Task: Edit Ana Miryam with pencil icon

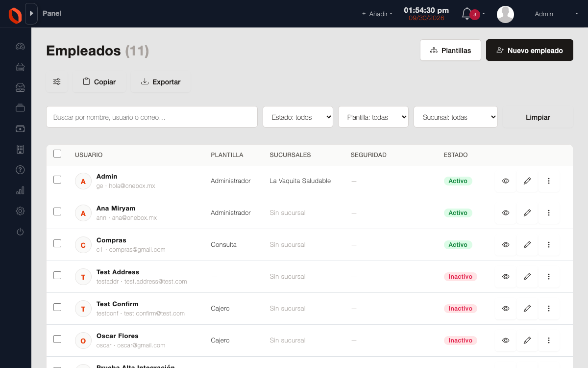Action: pos(527,213)
